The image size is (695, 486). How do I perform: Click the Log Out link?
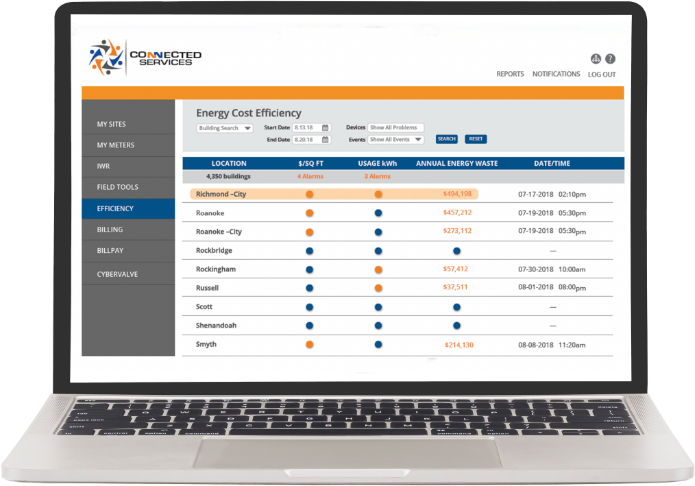coord(601,75)
